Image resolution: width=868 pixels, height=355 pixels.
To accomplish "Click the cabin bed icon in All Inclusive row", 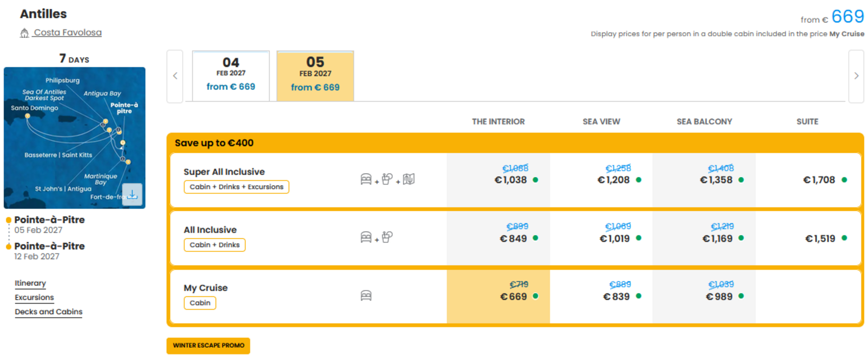I will pyautogui.click(x=366, y=237).
